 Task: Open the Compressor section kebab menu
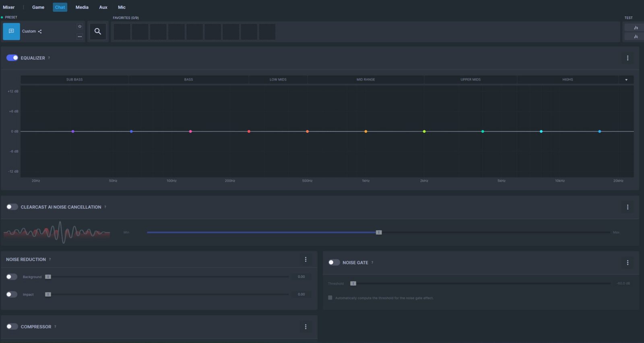(305, 326)
